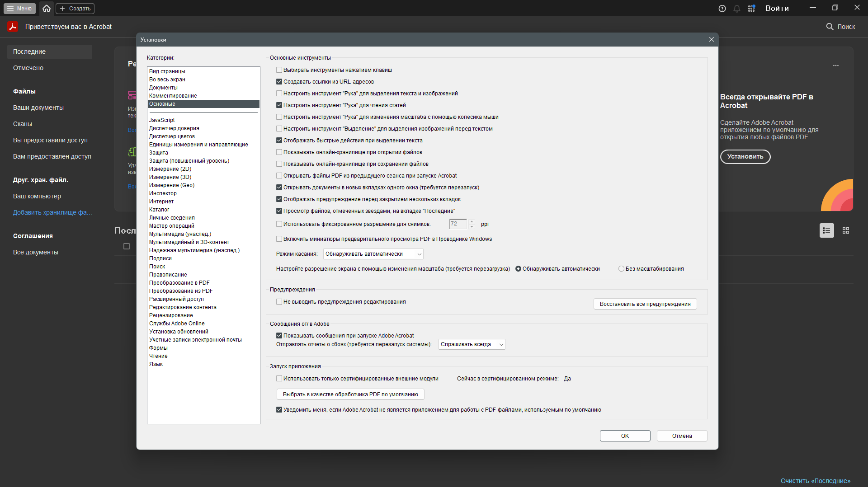Select 'Установка обновлений' category
The width and height of the screenshot is (868, 488).
pos(203,332)
